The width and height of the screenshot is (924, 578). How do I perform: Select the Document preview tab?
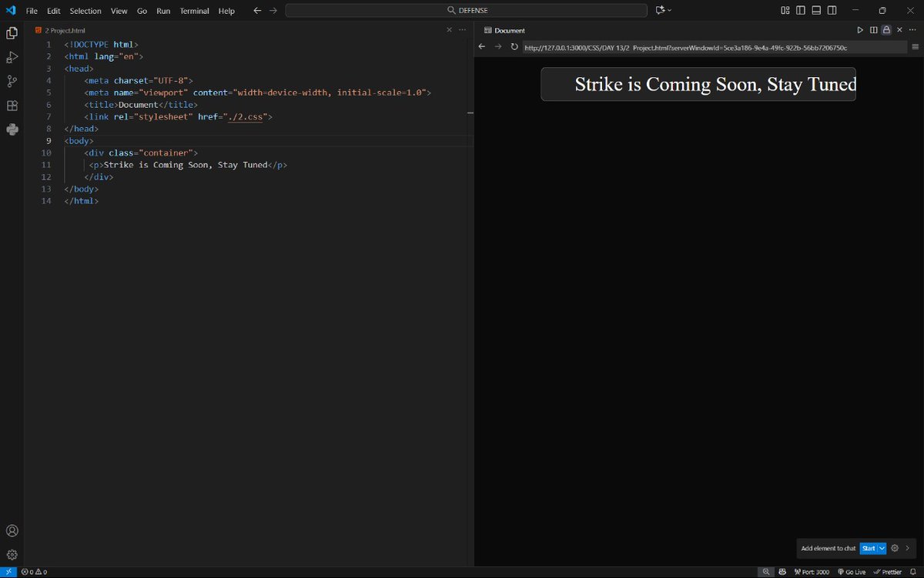point(504,30)
